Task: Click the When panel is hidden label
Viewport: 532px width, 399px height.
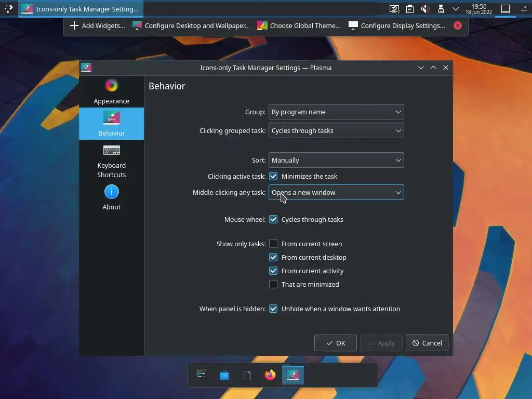Action: point(232,309)
